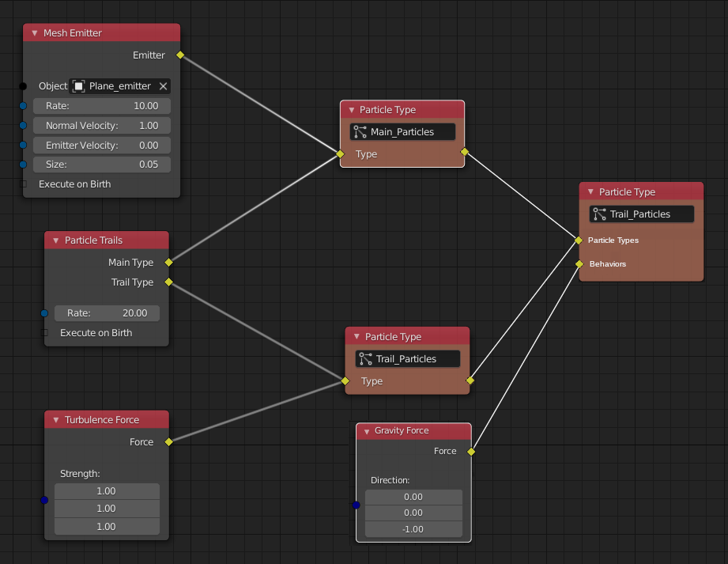Image resolution: width=728 pixels, height=564 pixels.
Task: Click the Trail_Particles name field with Behaviors socket
Action: [x=642, y=214]
